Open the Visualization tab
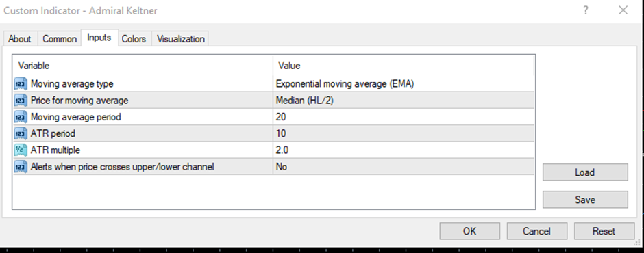644x253 pixels. tap(180, 39)
